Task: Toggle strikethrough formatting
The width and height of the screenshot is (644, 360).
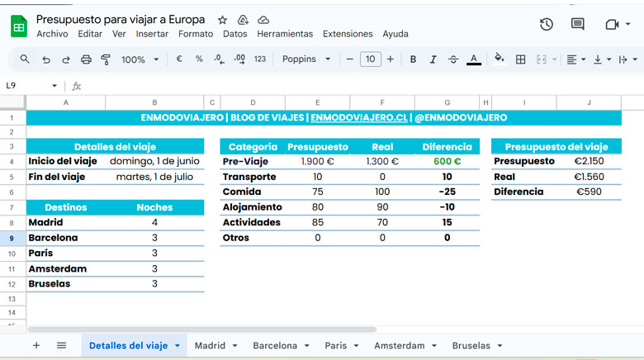Action: pos(453,59)
